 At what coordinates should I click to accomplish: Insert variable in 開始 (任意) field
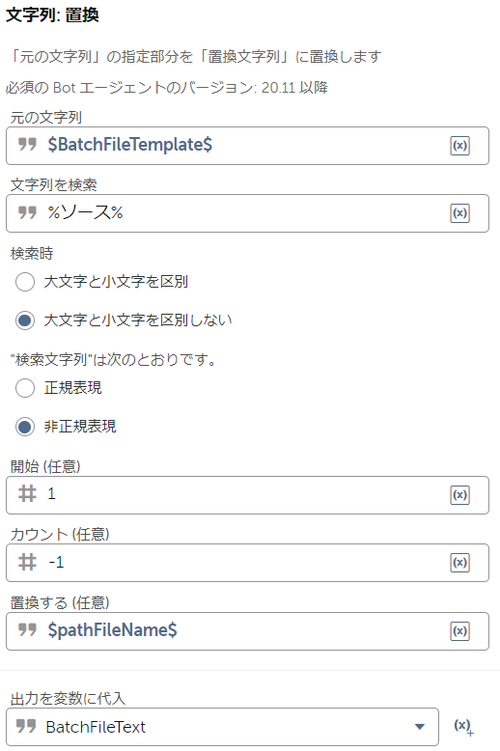pyautogui.click(x=460, y=495)
